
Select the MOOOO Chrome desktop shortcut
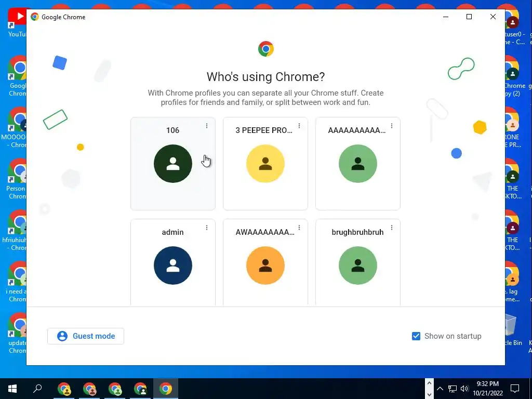pyautogui.click(x=14, y=127)
